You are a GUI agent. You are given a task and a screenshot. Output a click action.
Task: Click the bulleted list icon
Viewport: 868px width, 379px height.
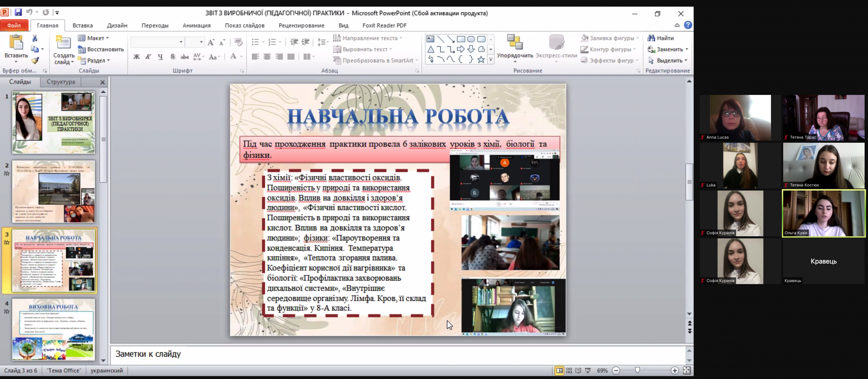pos(255,42)
